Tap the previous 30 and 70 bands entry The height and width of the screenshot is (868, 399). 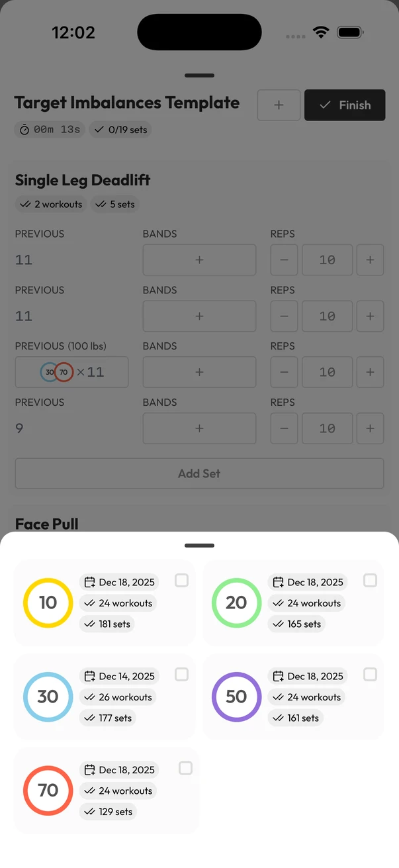click(71, 372)
